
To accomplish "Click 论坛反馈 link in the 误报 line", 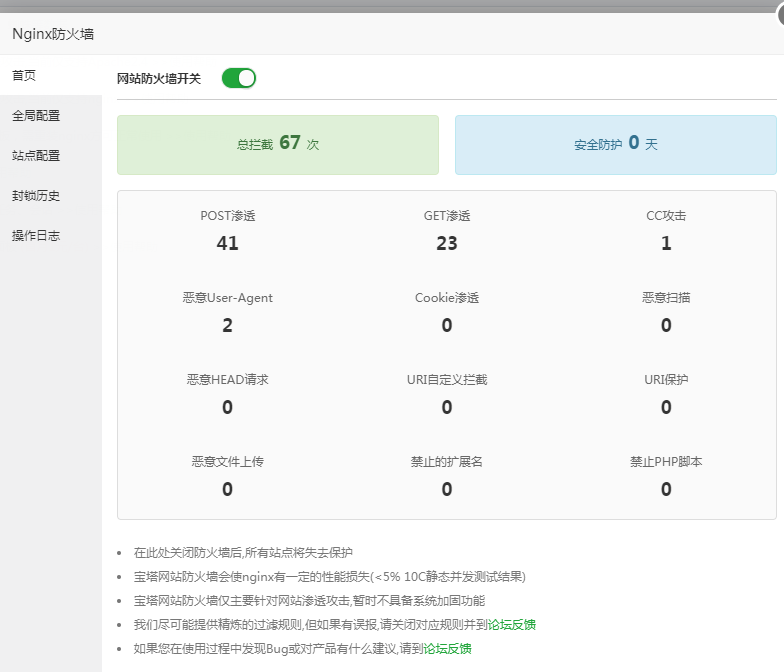I will click(512, 625).
